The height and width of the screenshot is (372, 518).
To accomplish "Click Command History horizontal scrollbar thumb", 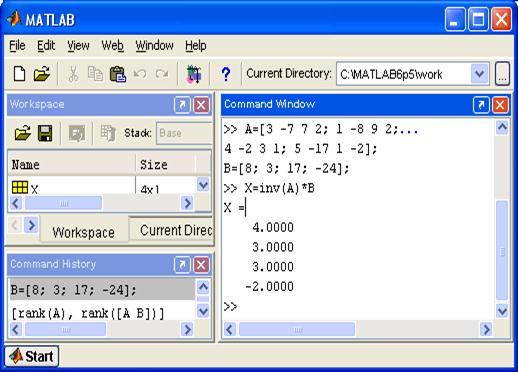I will point(66,330).
